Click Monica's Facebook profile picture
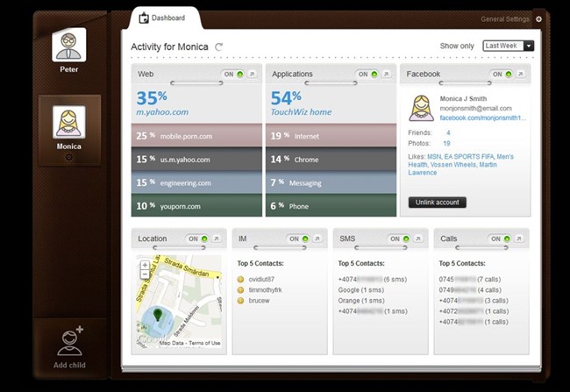The image size is (570, 392). (x=421, y=108)
